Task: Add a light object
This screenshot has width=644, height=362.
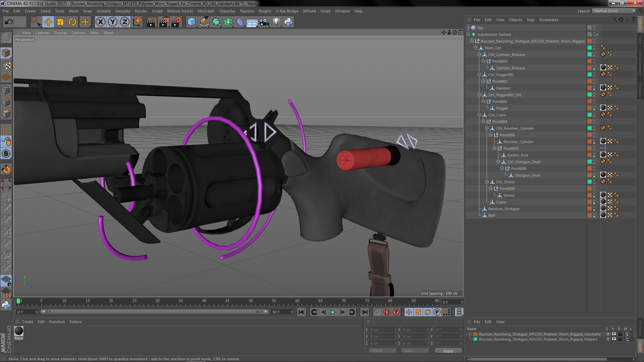Action: [276, 22]
